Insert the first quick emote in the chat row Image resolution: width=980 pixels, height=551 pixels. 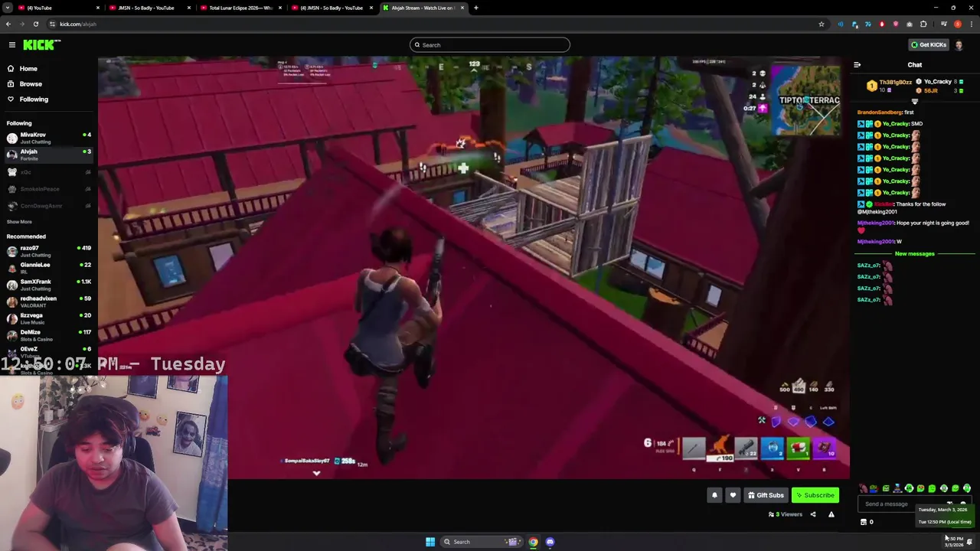click(x=863, y=488)
